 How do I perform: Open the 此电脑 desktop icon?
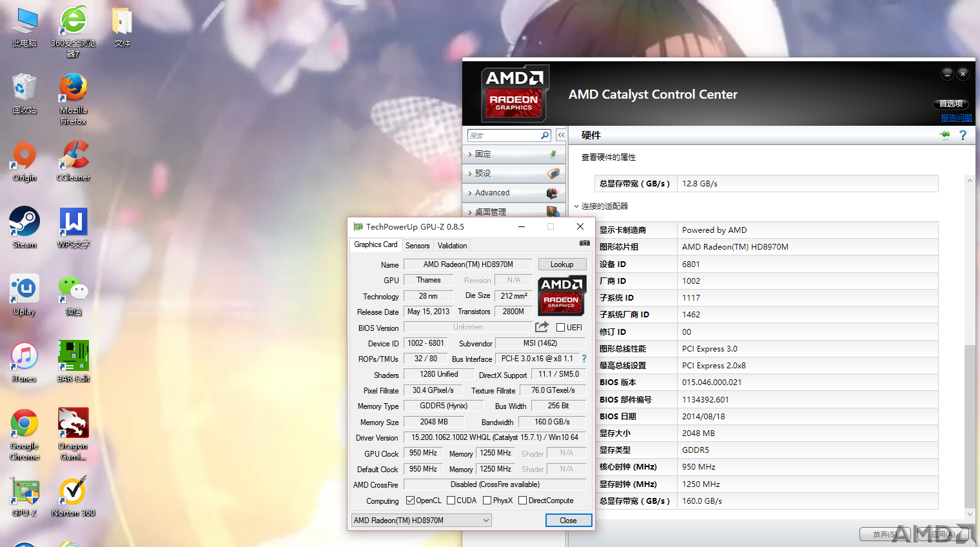click(x=24, y=28)
